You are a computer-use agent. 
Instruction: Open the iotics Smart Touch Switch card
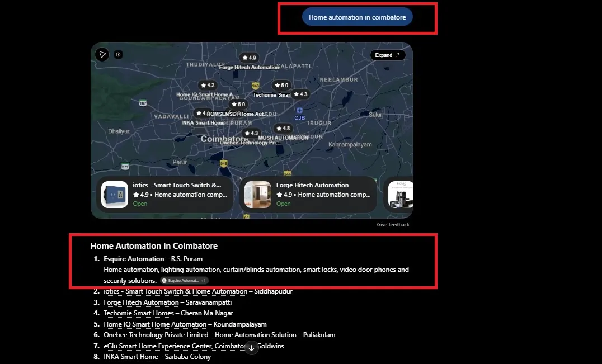[164, 195]
